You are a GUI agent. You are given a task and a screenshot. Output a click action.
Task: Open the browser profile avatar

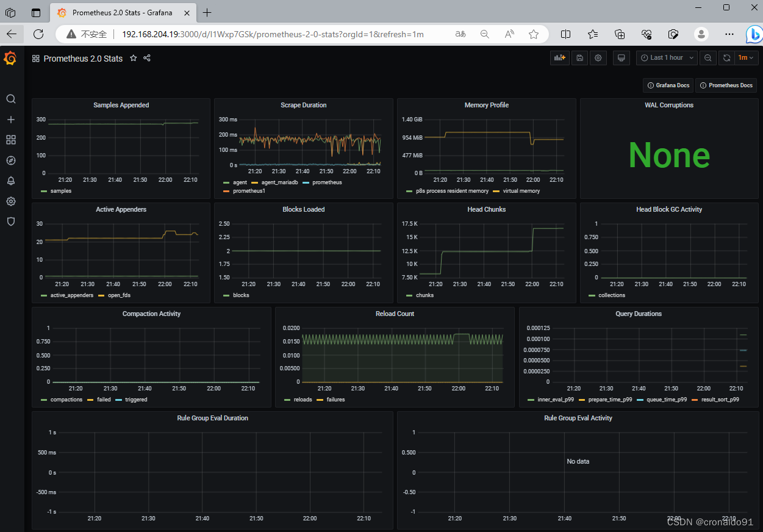702,34
